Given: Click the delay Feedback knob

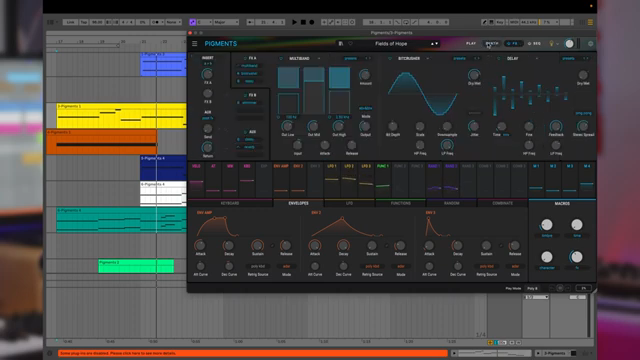Looking at the screenshot, I should 556,126.
